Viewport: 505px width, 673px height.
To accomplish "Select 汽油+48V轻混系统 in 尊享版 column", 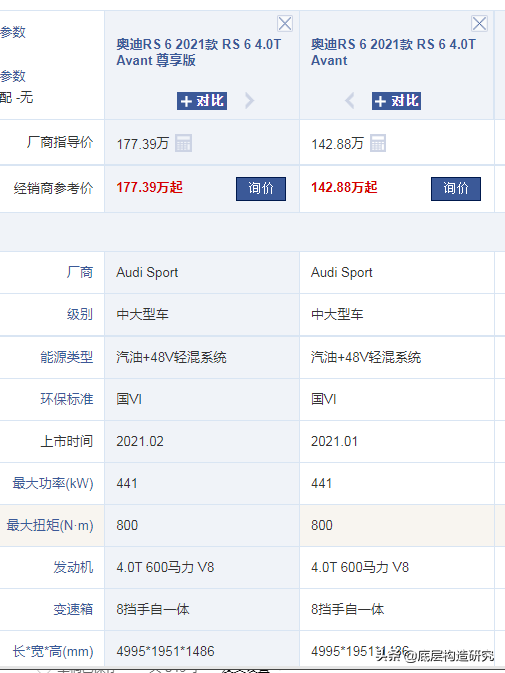I will [x=171, y=357].
